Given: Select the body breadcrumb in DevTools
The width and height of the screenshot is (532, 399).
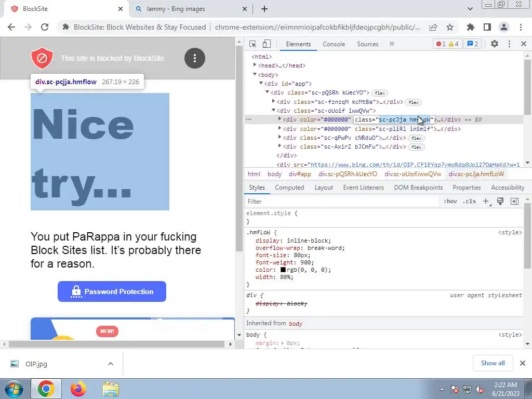Looking at the screenshot, I should pyautogui.click(x=274, y=174).
